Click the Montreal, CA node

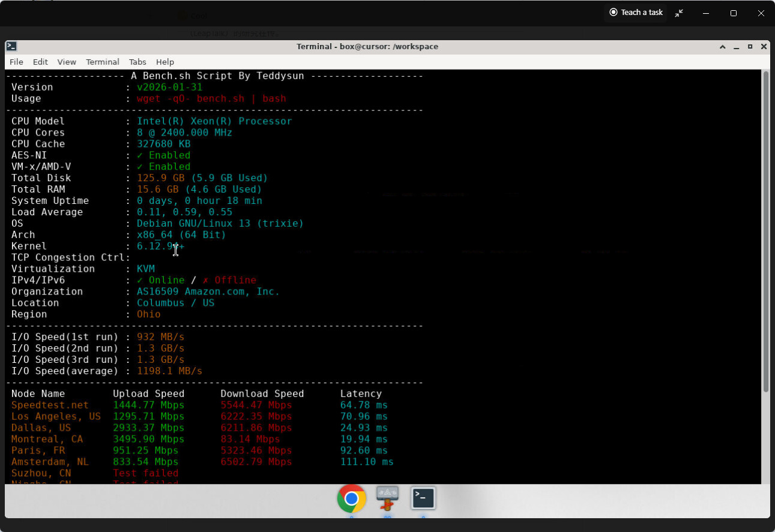(47, 440)
